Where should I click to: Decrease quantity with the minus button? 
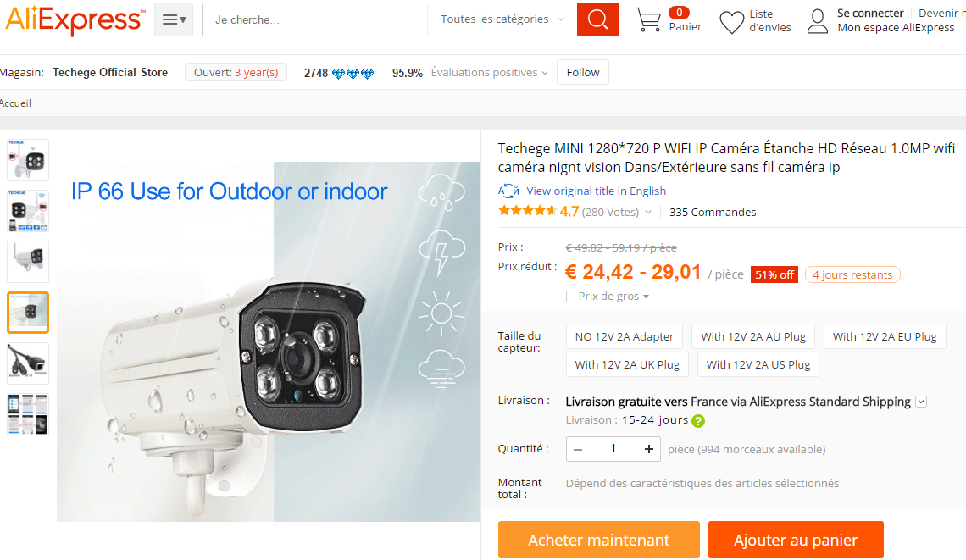pyautogui.click(x=578, y=449)
